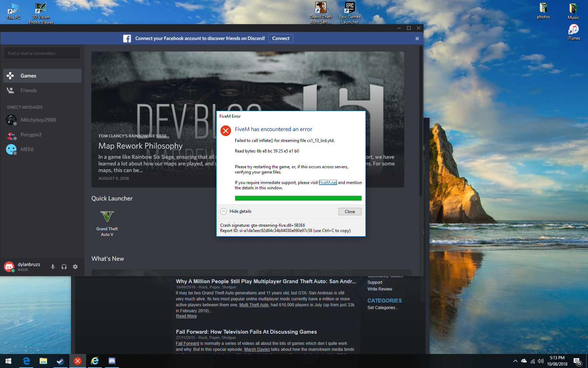
Task: Open Action Center notifications icon
Action: (577, 361)
